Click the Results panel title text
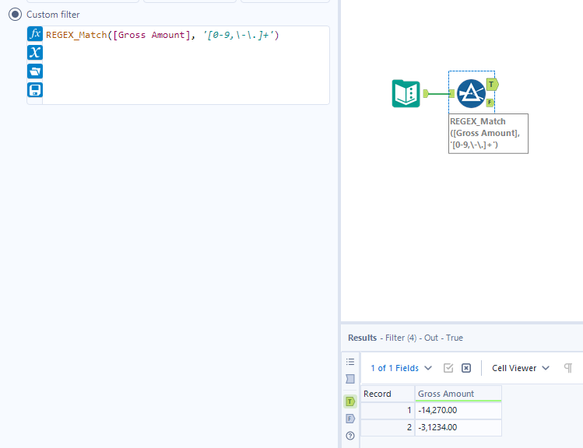 click(405, 338)
